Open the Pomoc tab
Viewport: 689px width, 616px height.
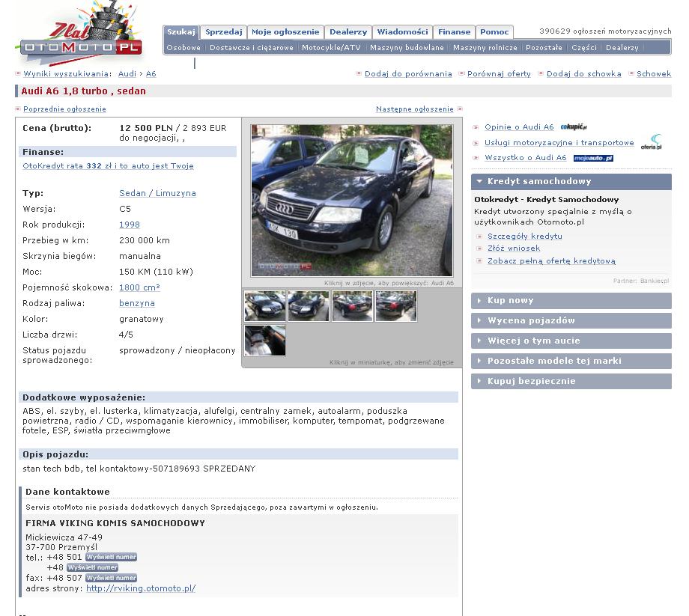click(x=494, y=32)
